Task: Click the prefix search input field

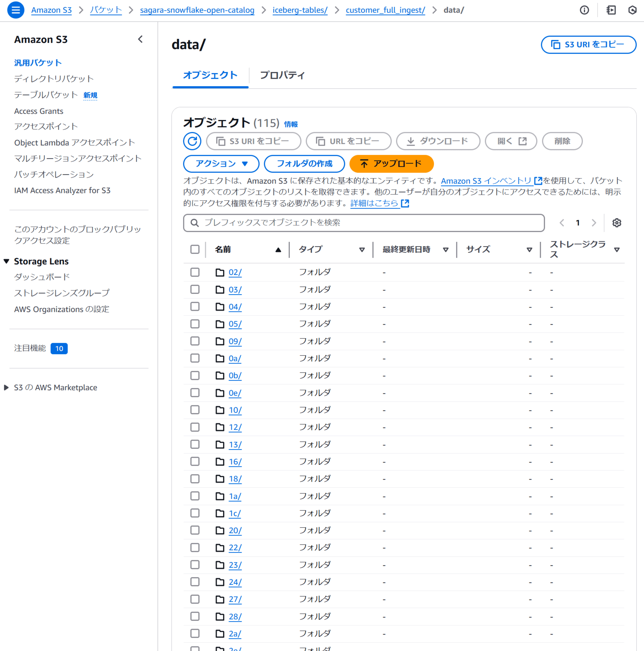Action: coord(364,223)
